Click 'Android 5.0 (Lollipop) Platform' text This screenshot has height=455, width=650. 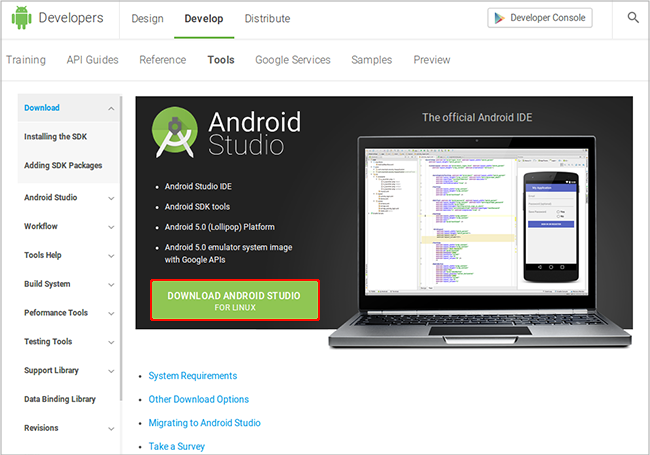[x=220, y=227]
